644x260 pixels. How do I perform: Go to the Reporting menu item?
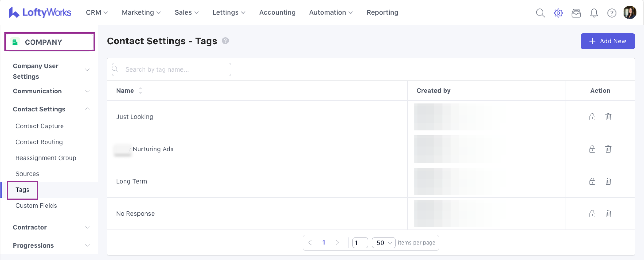[382, 12]
